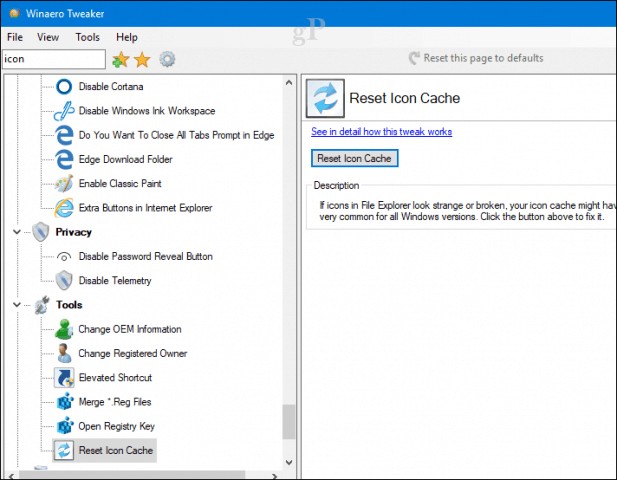Click the search box containing 'icon'

(54, 59)
